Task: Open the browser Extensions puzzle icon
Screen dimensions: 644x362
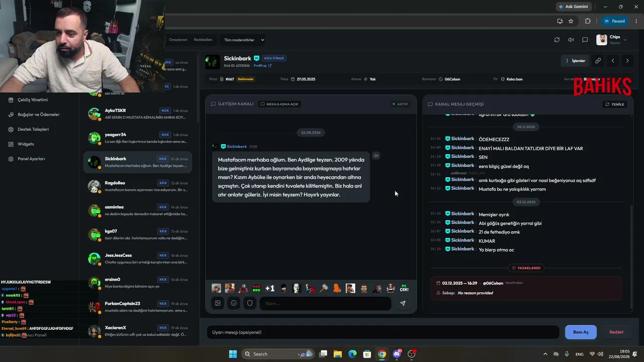Action: 588,21
